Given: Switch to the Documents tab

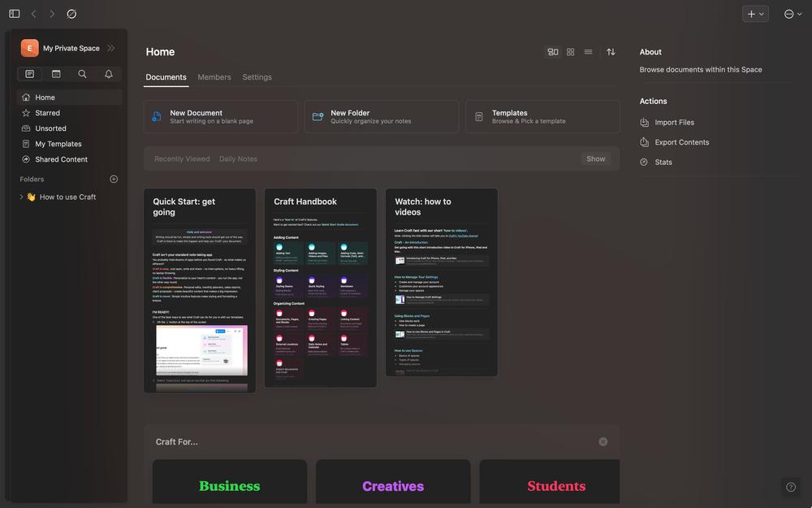Looking at the screenshot, I should pyautogui.click(x=166, y=77).
